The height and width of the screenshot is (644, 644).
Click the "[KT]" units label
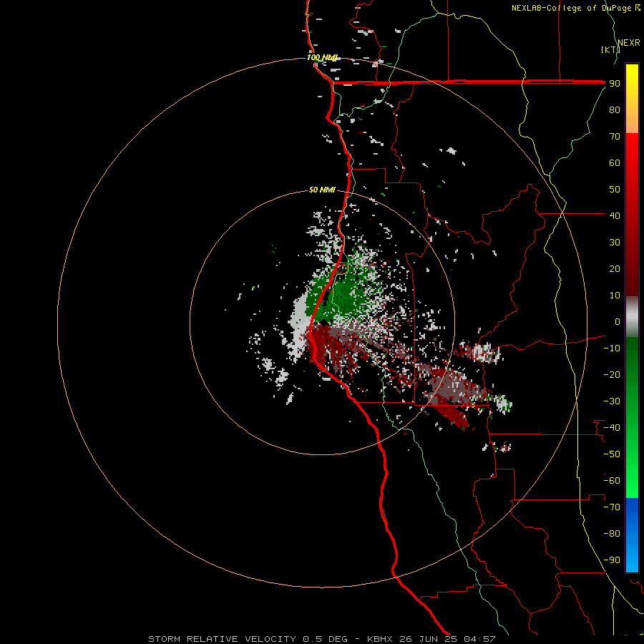[611, 49]
